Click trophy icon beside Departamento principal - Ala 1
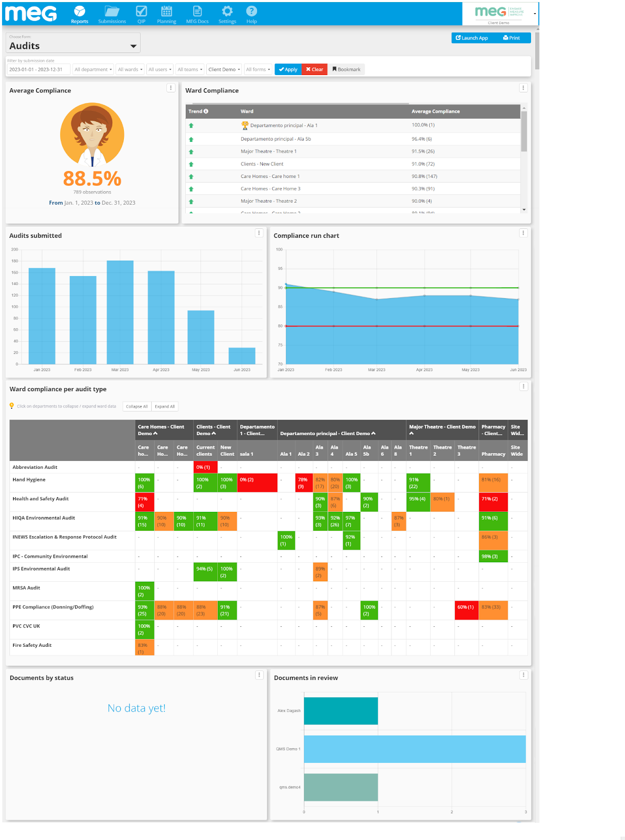Viewport: 625px width, 840px height. (245, 125)
